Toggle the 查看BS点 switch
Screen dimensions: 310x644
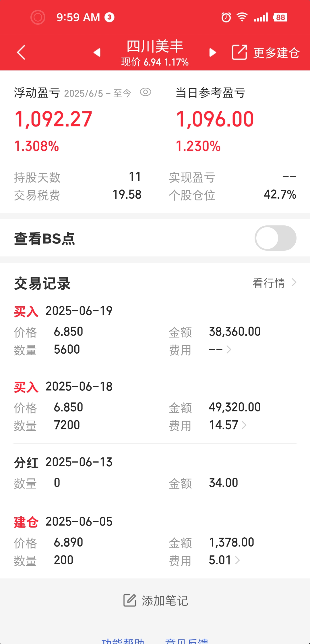(x=276, y=238)
